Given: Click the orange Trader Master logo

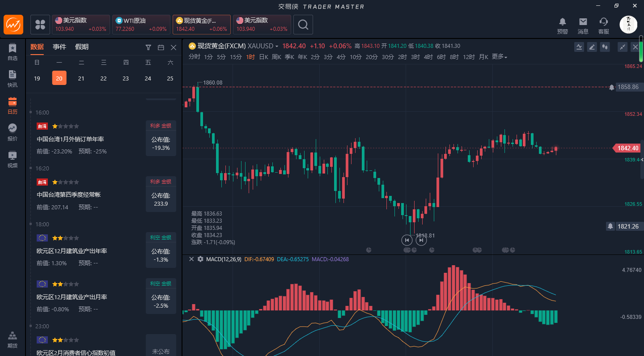Looking at the screenshot, I should pos(13,25).
